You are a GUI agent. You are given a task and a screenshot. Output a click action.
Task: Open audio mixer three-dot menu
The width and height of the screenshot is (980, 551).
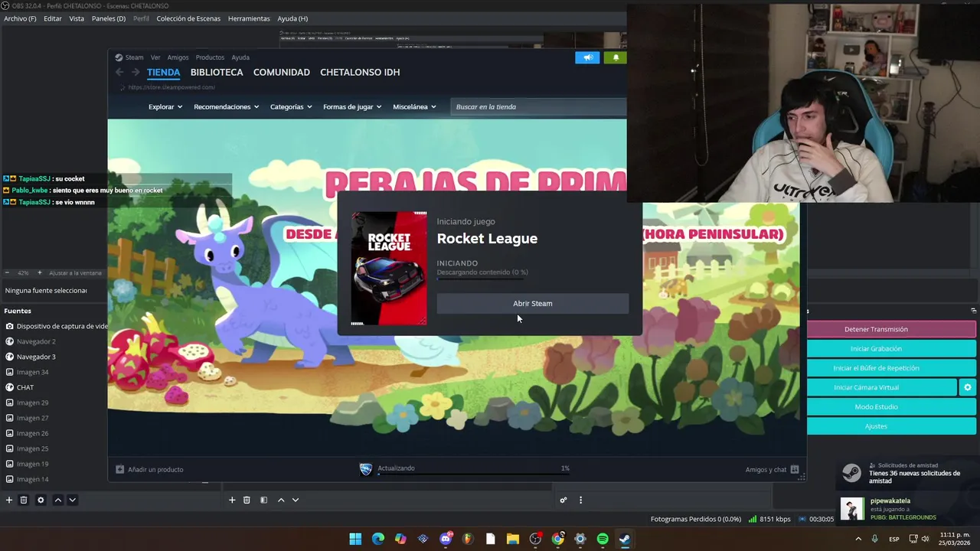[x=580, y=500]
